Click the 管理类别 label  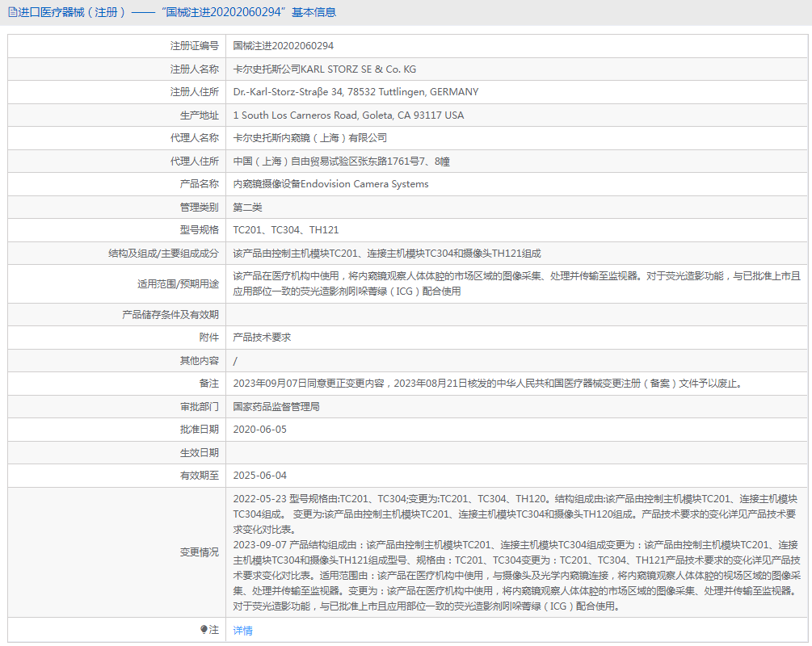[x=200, y=208]
